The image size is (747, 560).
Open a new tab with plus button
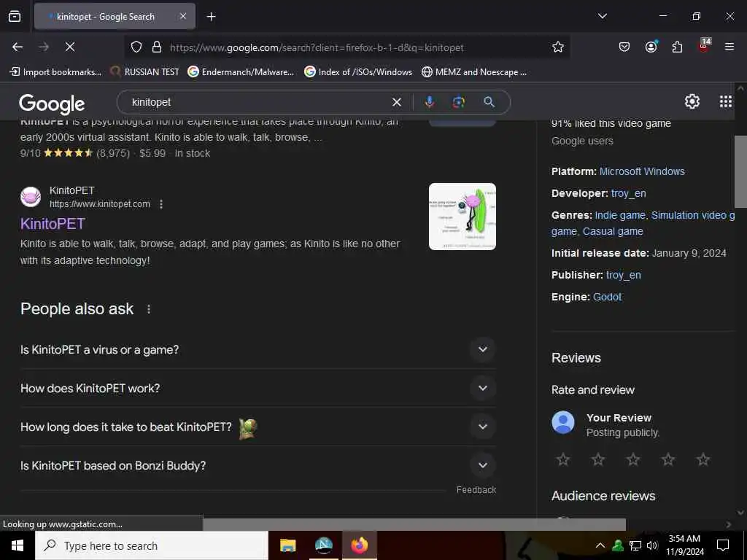tap(211, 17)
